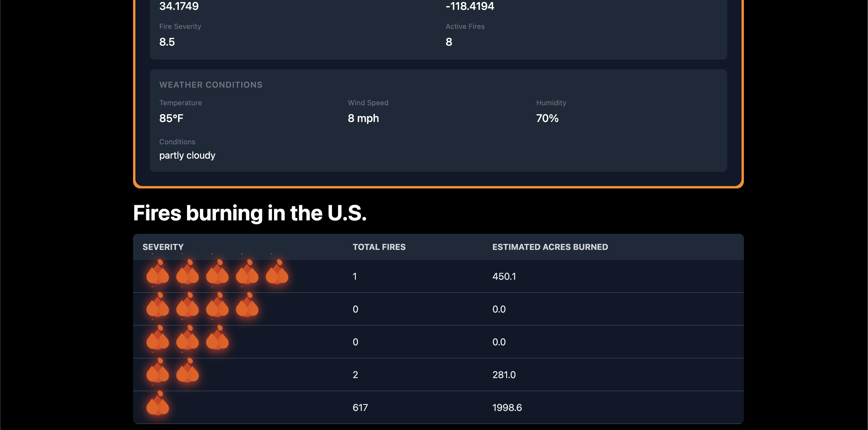This screenshot has width=868, height=430.
Task: Select the Fire Severity value 8.5
Action: [167, 42]
